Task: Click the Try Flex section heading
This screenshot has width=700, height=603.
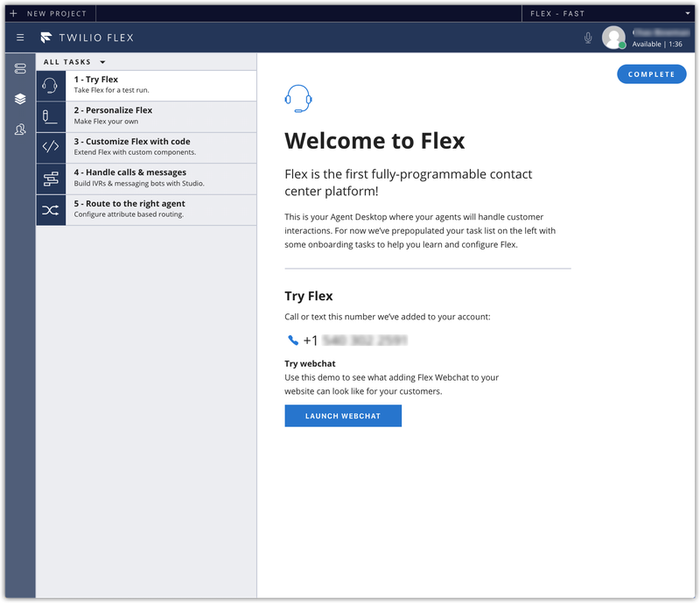Action: [309, 296]
